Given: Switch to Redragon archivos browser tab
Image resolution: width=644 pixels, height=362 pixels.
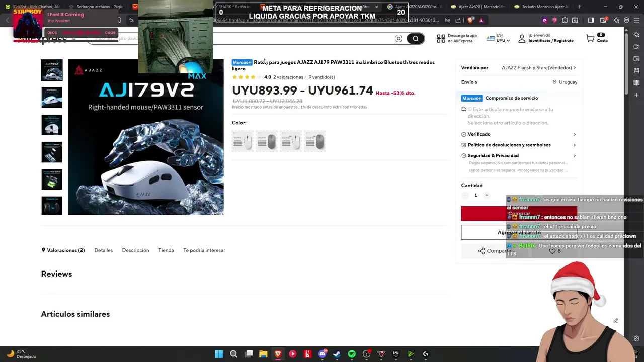Looking at the screenshot, I should 96,7.
